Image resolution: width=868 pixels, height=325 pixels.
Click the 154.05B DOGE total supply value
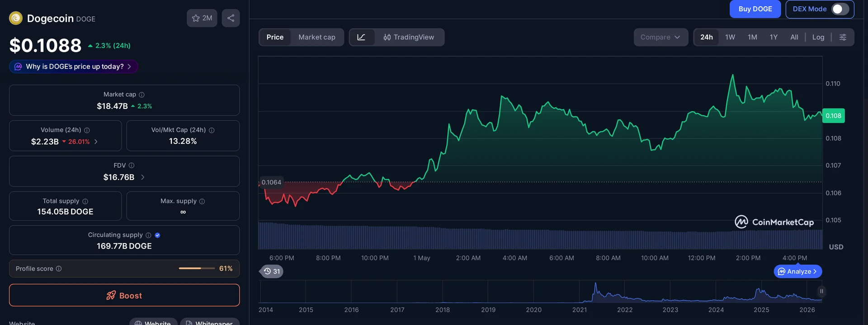pyautogui.click(x=65, y=212)
